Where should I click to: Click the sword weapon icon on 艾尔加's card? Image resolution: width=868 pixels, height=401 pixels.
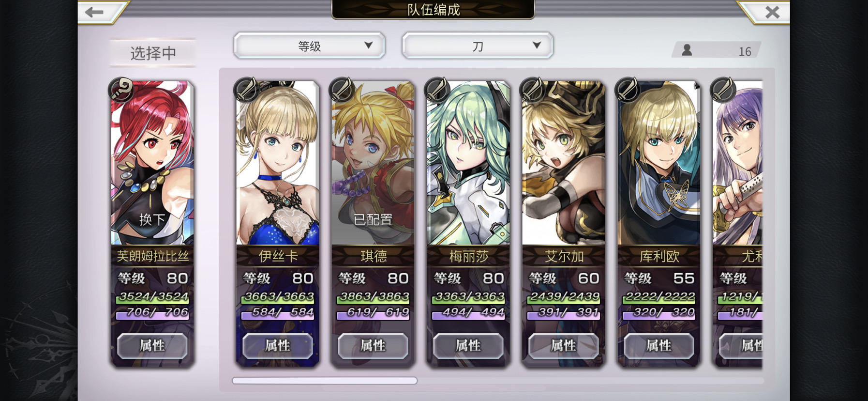coord(532,89)
